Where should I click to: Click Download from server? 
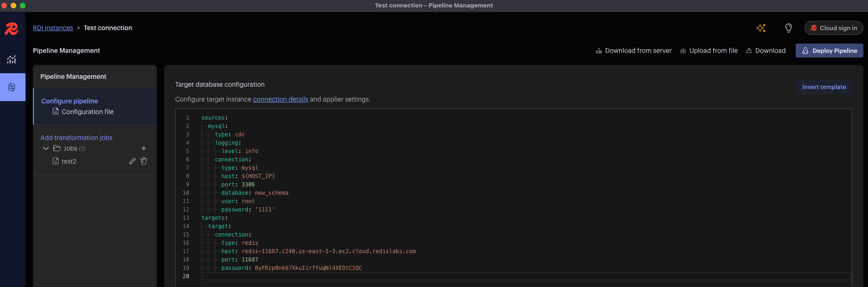click(x=634, y=51)
